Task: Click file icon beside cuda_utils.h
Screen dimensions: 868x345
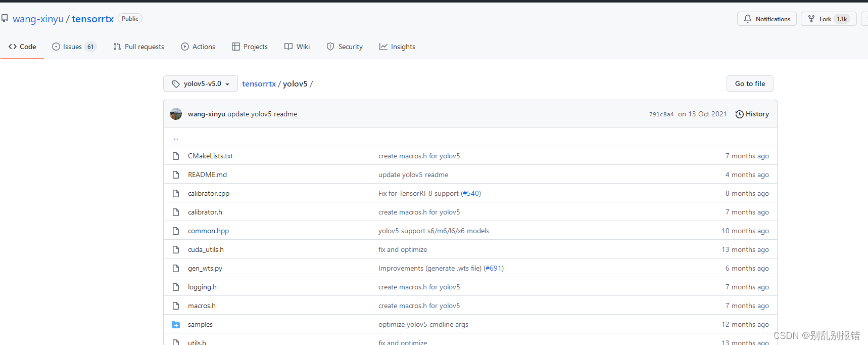Action: pyautogui.click(x=176, y=249)
